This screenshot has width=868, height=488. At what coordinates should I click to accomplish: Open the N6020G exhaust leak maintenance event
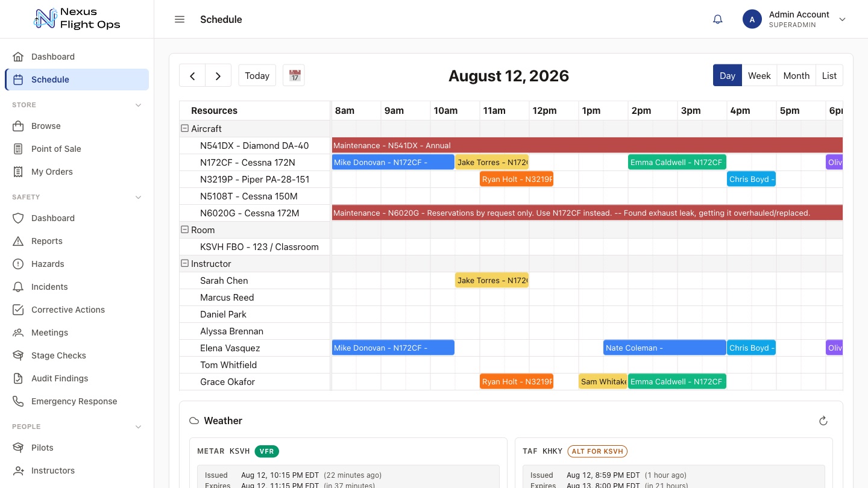pos(587,213)
